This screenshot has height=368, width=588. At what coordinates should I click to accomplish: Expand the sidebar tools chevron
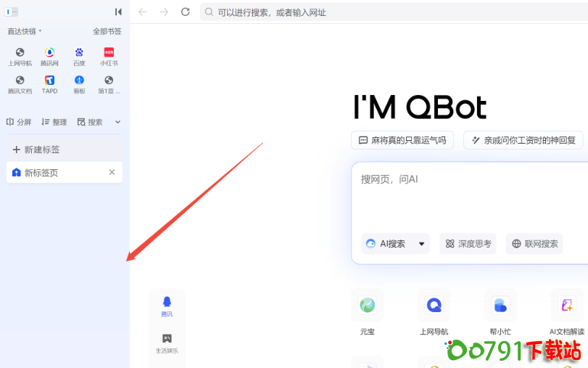click(x=117, y=122)
